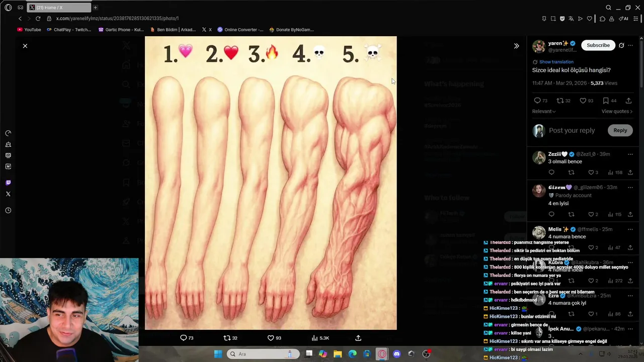This screenshot has width=644, height=362.
Task: Repost Zezii's reply
Action: [571, 172]
